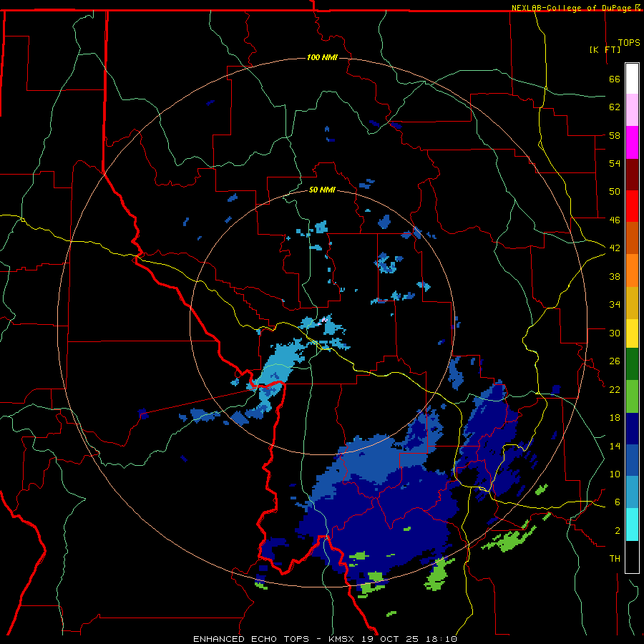Click the navy 14-18 legend swatch
This screenshot has height=644, width=644.
click(x=632, y=429)
